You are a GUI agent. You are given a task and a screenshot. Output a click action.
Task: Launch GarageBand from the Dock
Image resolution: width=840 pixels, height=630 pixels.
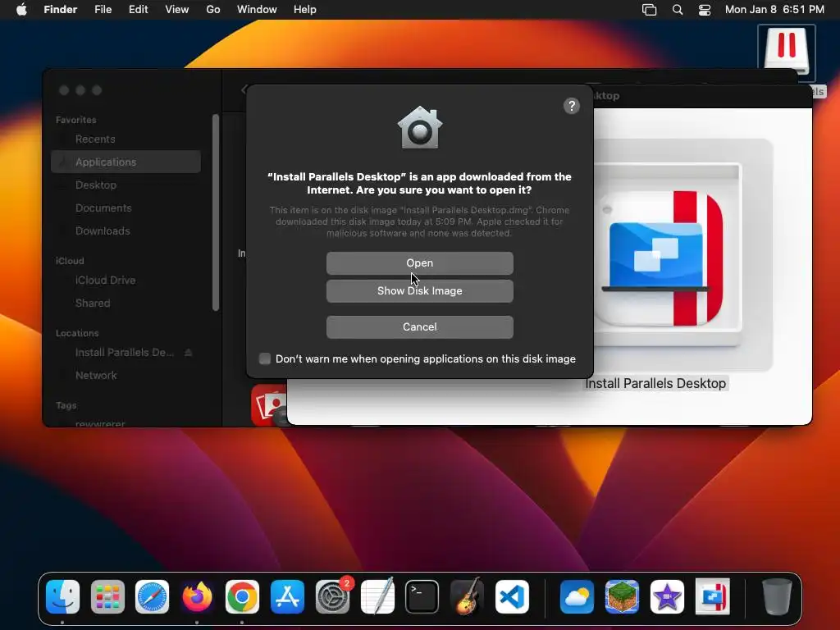467,597
